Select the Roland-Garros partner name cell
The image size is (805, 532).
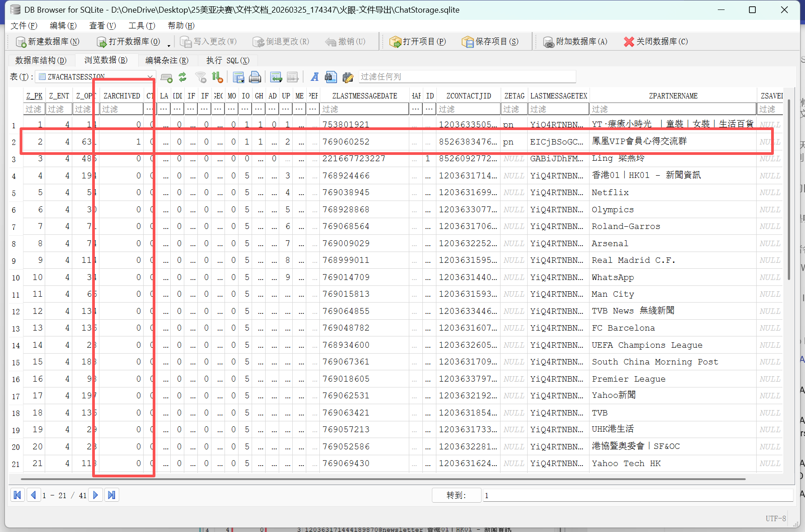point(673,226)
